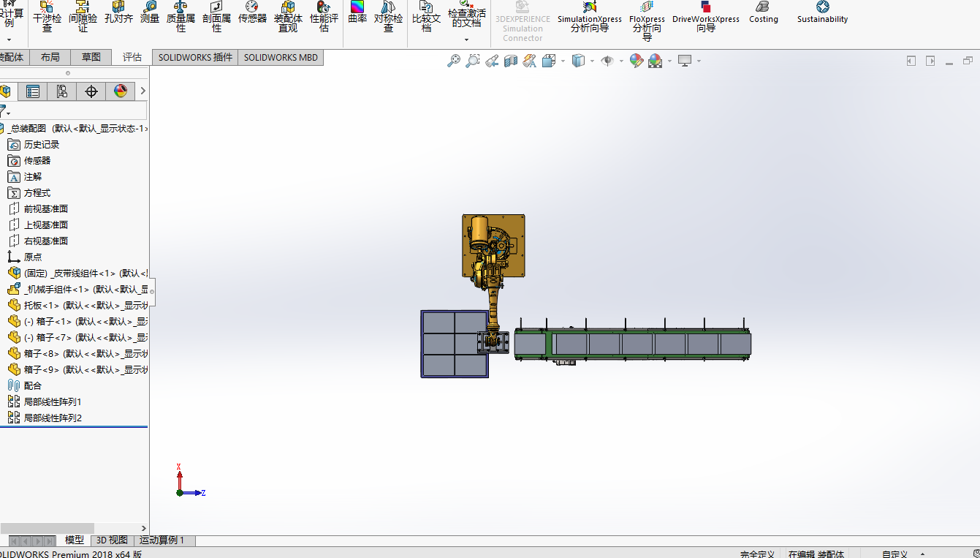Launch FloXpress 分析向导
Viewport: 980px width, 558px height.
tap(647, 20)
